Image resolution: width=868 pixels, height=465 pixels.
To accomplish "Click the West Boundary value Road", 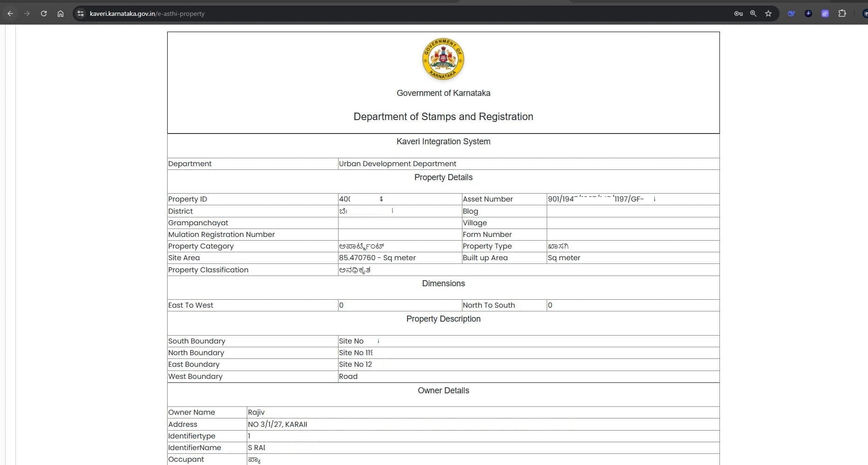I will tap(348, 377).
